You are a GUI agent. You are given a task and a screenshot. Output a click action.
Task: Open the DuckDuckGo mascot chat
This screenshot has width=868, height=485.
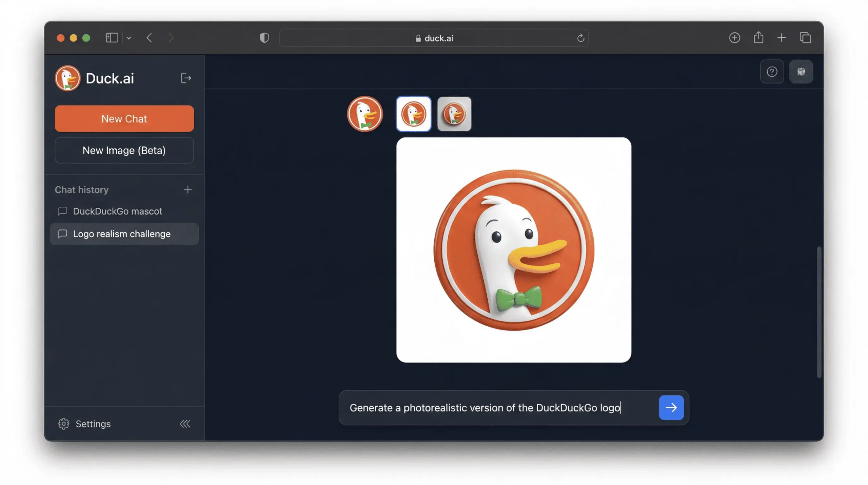pyautogui.click(x=118, y=211)
